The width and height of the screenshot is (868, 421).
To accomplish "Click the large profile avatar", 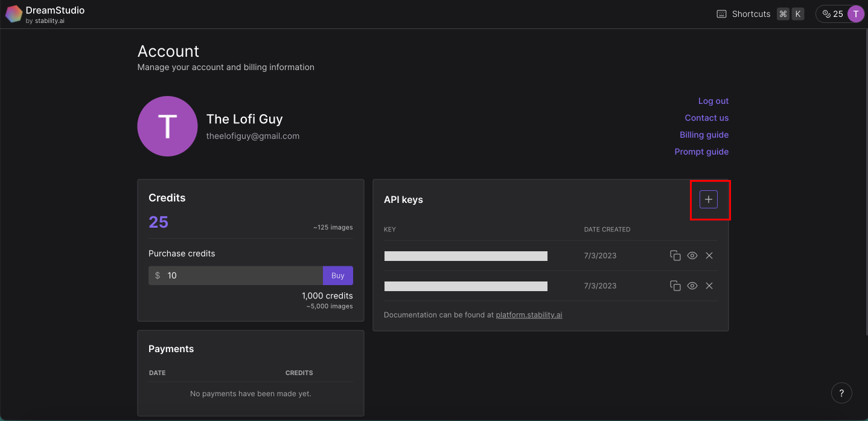I will point(167,126).
